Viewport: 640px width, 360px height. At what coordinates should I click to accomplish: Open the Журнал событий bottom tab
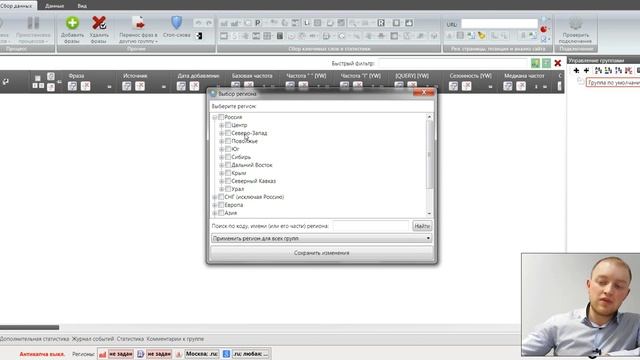[93, 339]
